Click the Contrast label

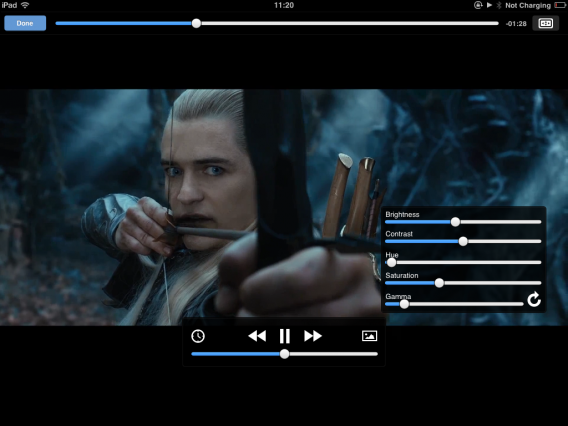coord(399,234)
